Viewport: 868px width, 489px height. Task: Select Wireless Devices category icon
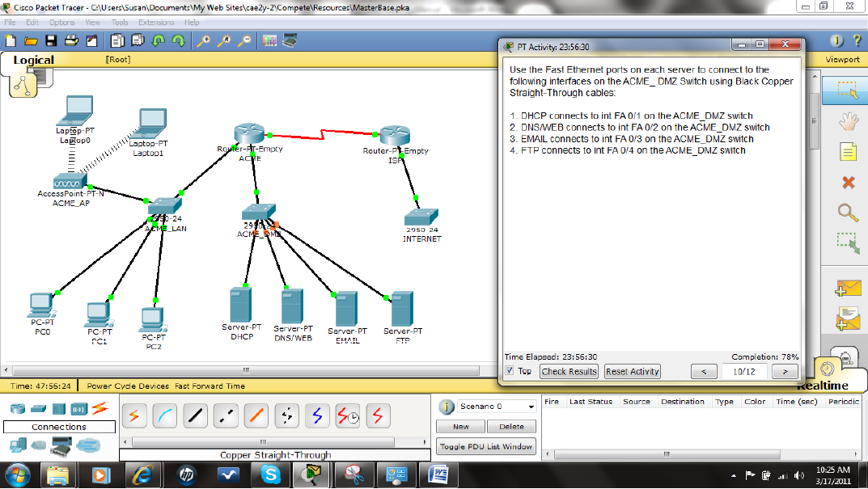click(79, 409)
